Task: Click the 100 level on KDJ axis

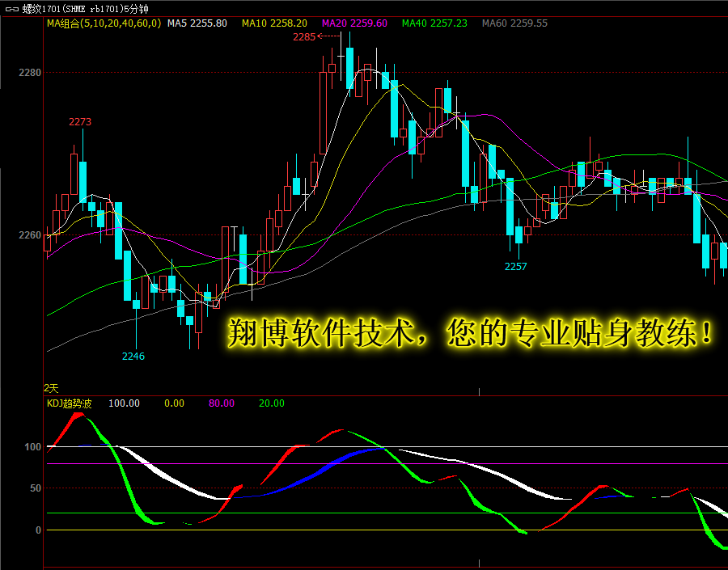Action: coord(33,447)
